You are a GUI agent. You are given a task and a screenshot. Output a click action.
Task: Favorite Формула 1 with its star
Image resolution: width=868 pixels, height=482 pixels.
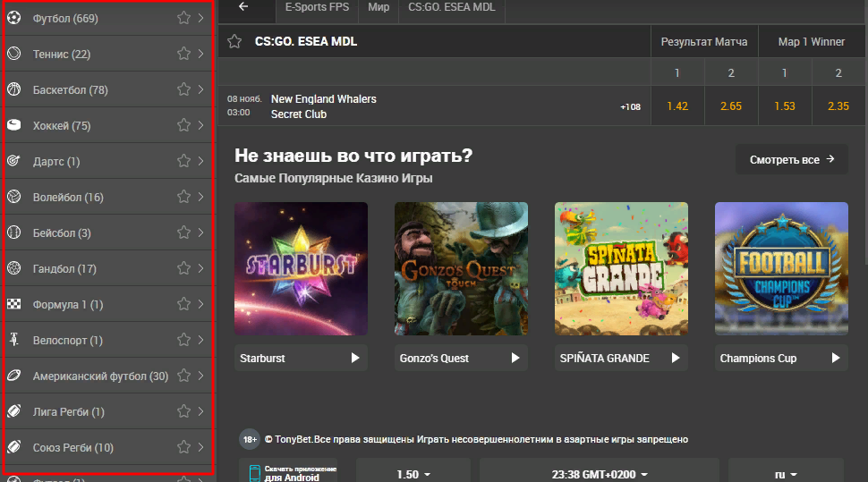[x=183, y=304]
